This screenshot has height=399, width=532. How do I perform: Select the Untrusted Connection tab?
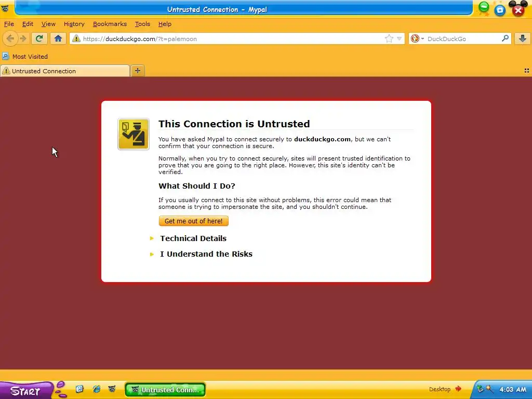tap(65, 71)
